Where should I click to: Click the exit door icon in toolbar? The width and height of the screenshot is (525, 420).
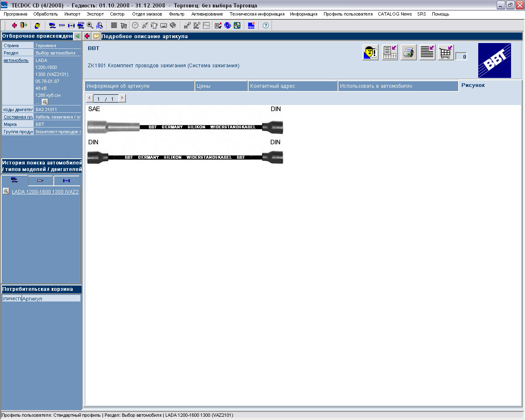click(24, 25)
